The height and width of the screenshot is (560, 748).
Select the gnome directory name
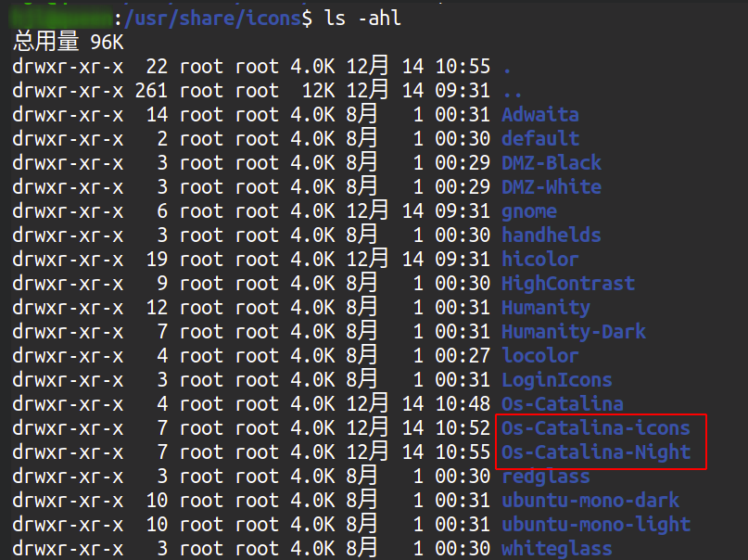click(529, 211)
